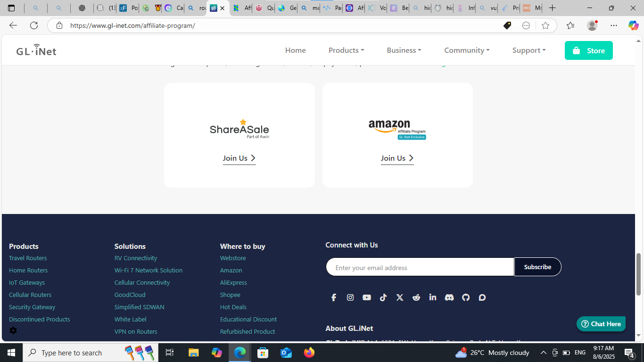Viewport: 644px width, 362px height.
Task: Click the Store button
Action: (x=589, y=50)
